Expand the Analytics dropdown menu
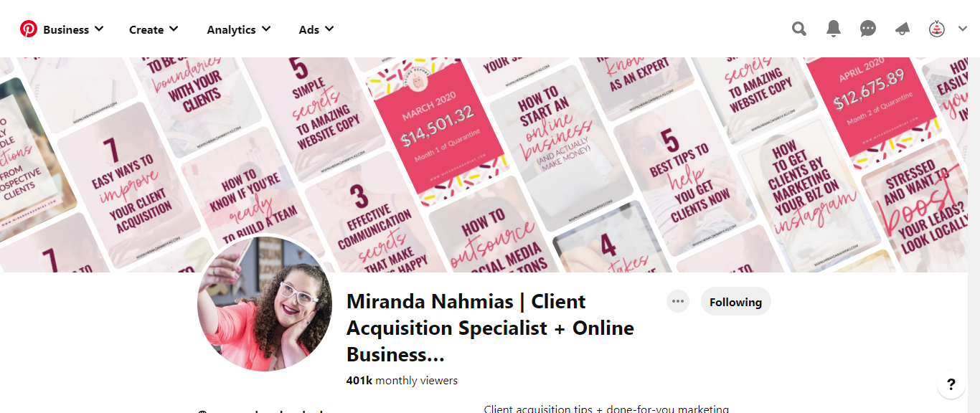This screenshot has height=413, width=980. click(x=239, y=29)
